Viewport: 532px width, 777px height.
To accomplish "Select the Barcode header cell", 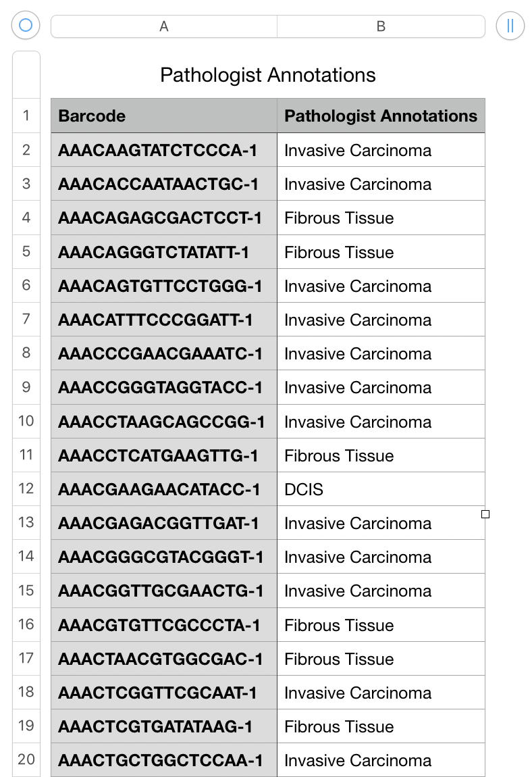I will 164,116.
